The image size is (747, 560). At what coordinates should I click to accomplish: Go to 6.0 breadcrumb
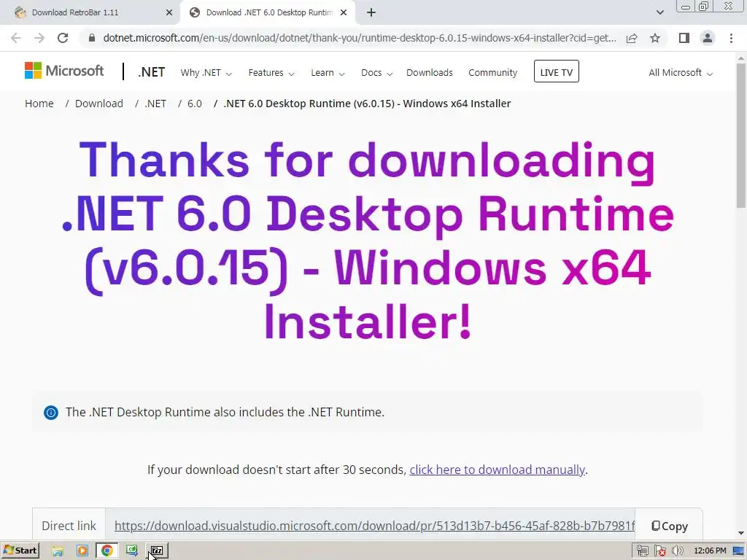tap(194, 104)
